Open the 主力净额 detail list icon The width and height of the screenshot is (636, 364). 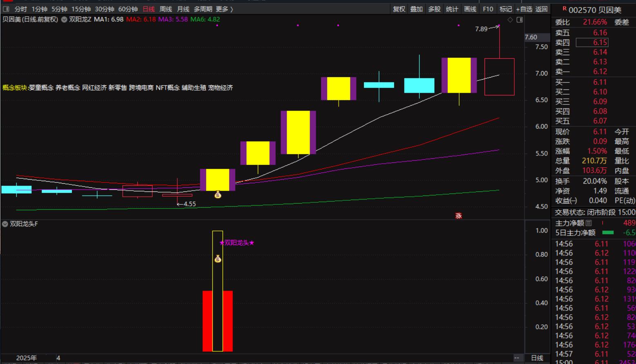589,223
